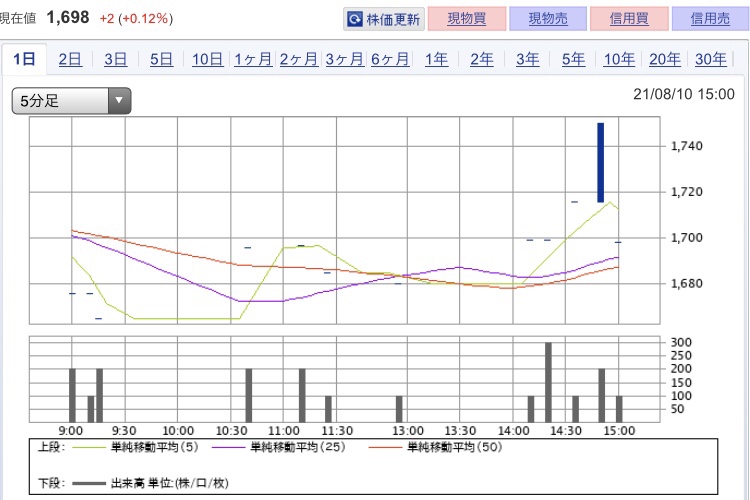The width and height of the screenshot is (750, 500).
Task: Click the refresh icon on 株価更新
Action: [355, 19]
